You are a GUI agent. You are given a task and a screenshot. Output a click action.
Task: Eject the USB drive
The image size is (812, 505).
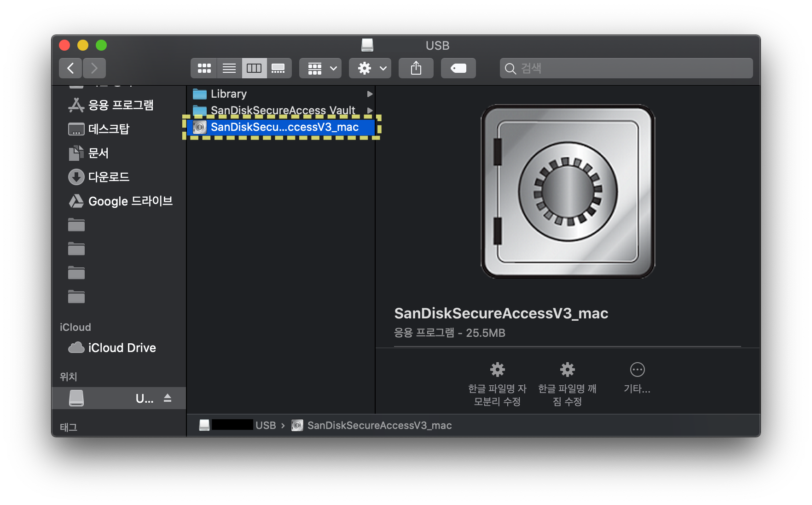168,398
